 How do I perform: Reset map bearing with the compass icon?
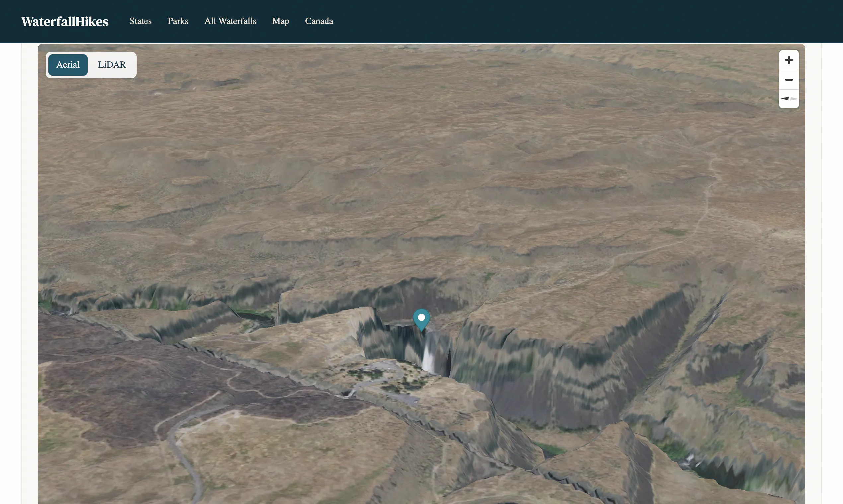pos(789,99)
